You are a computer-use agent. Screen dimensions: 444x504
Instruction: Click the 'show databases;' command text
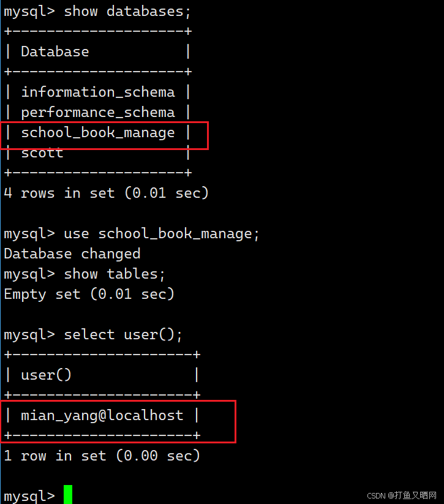(x=127, y=12)
